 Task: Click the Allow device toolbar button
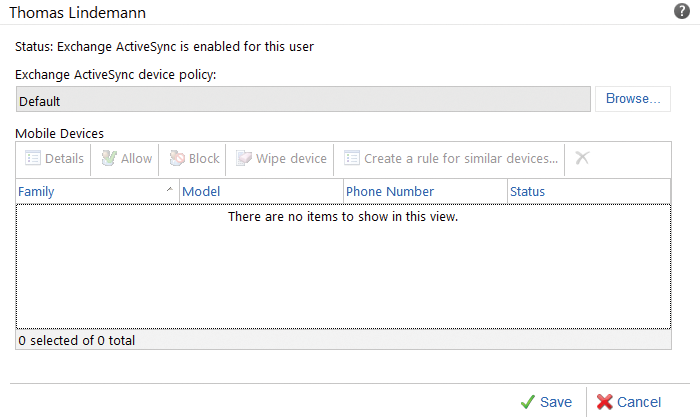point(126,158)
